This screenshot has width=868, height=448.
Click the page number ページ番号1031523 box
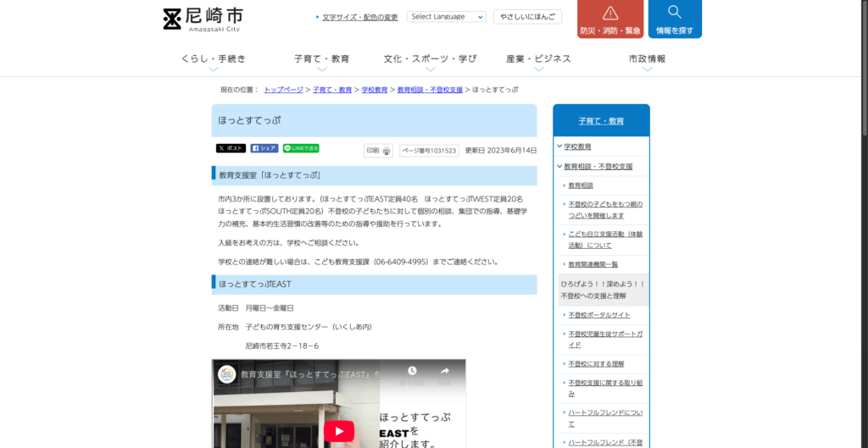(x=429, y=151)
